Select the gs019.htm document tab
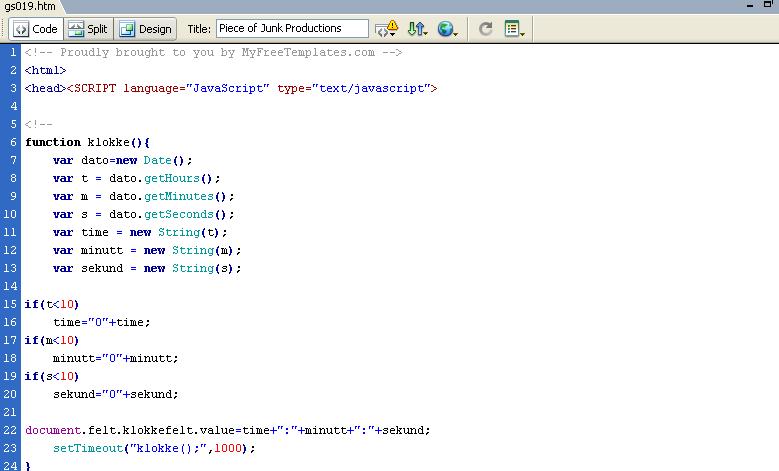Viewport: 779px width, 471px height. (x=30, y=6)
